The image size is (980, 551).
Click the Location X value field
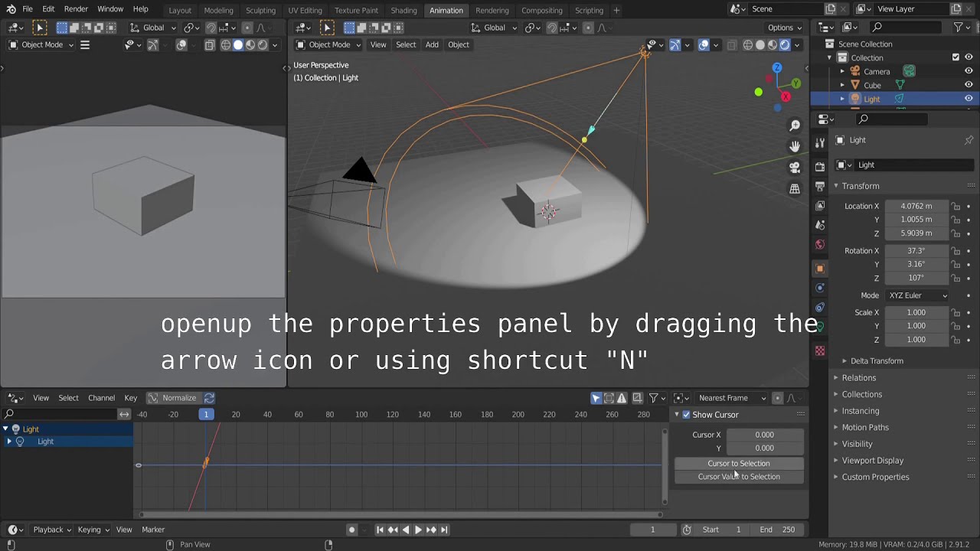pyautogui.click(x=916, y=206)
